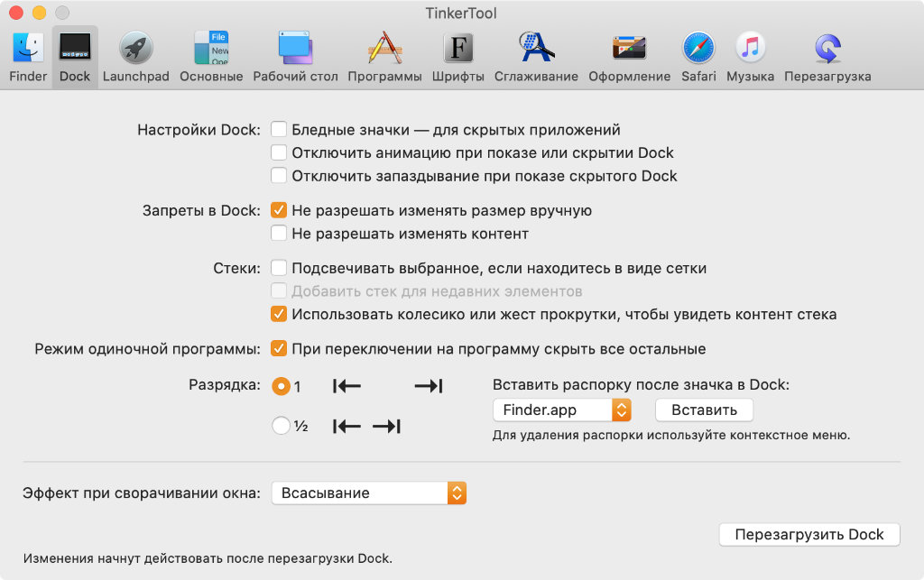The image size is (924, 580).
Task: Click the Режим одиночной программы label
Action: (x=147, y=348)
